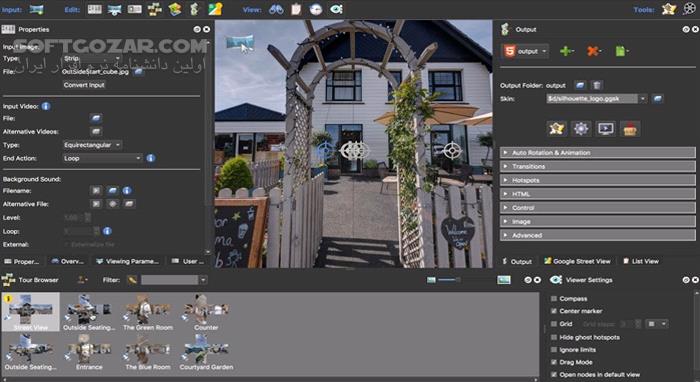
Task: Click the gear Generate Output icon
Action: tap(581, 129)
